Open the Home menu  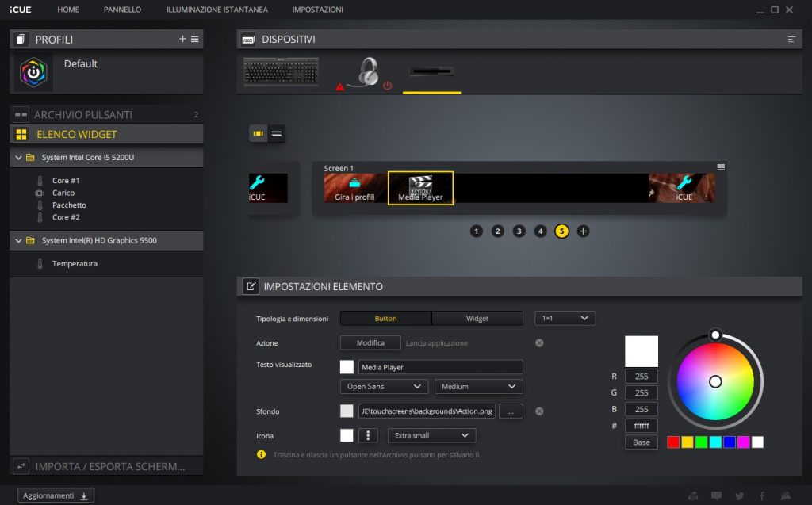[x=68, y=10]
